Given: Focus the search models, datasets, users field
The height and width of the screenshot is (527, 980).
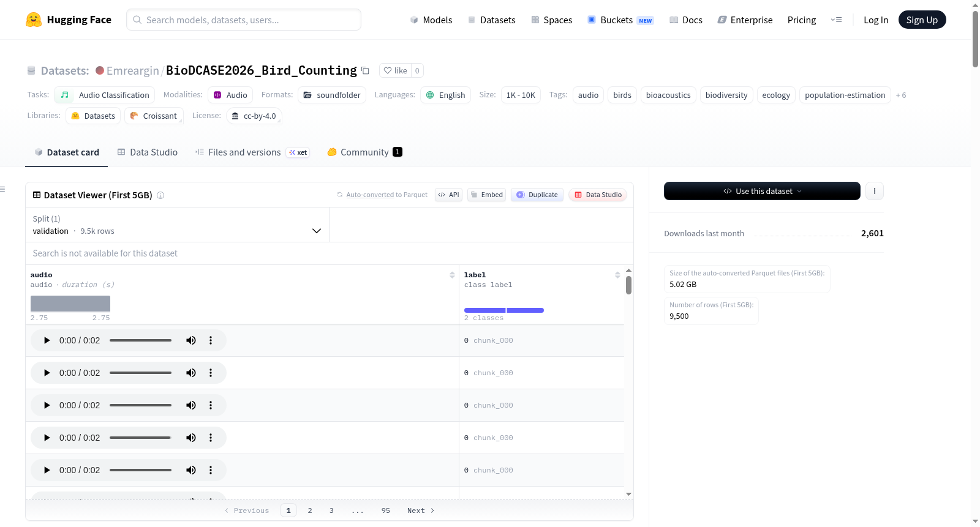Looking at the screenshot, I should 244,20.
